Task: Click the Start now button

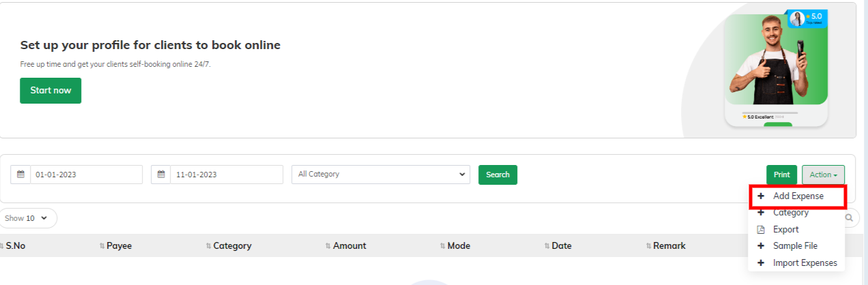Action: click(50, 91)
